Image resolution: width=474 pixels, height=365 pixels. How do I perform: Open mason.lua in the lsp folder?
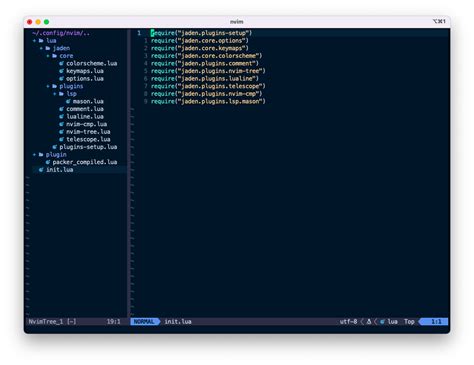pyautogui.click(x=88, y=101)
